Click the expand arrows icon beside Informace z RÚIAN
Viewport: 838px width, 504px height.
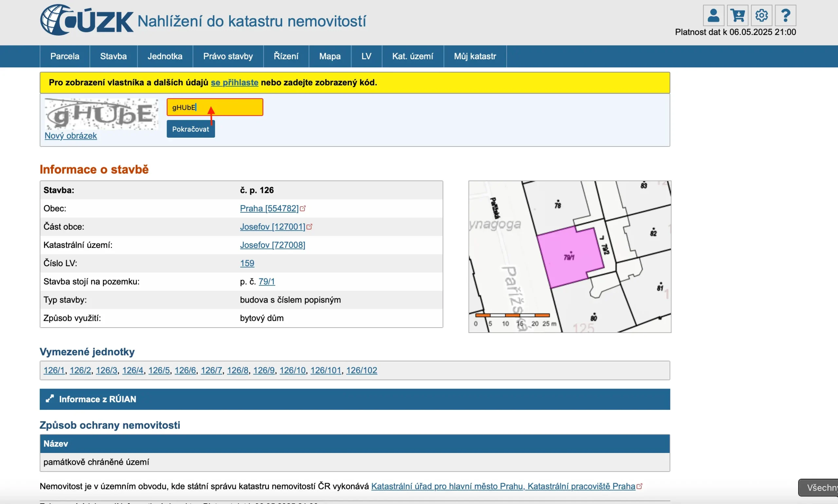pos(50,399)
